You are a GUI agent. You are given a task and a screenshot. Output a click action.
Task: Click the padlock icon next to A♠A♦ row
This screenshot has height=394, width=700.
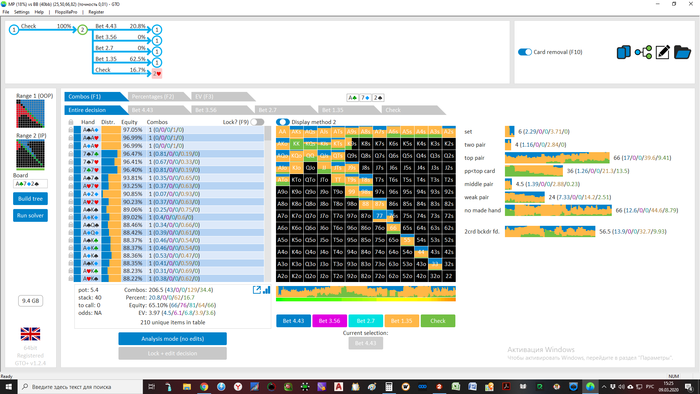point(71,130)
